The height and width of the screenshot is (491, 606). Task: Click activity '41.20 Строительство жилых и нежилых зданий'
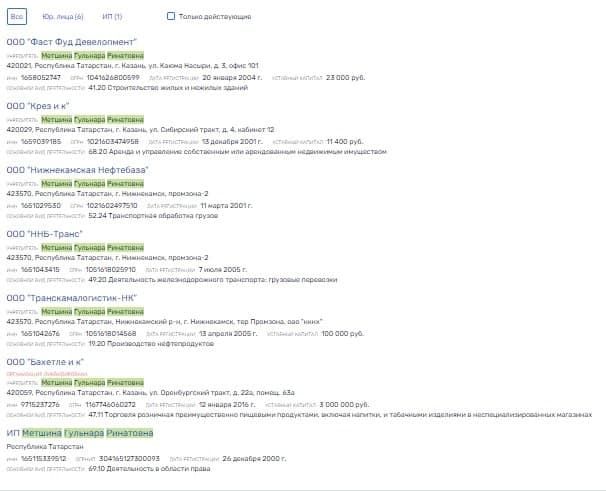coord(168,88)
